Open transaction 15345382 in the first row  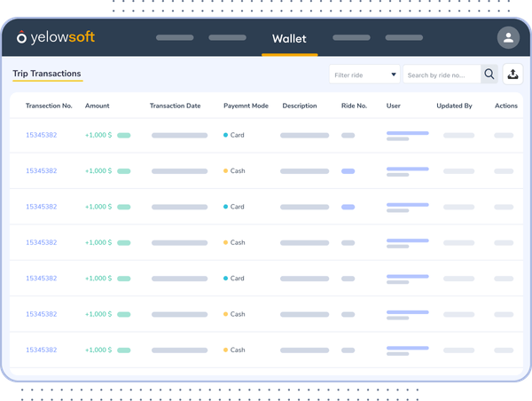[x=42, y=135]
